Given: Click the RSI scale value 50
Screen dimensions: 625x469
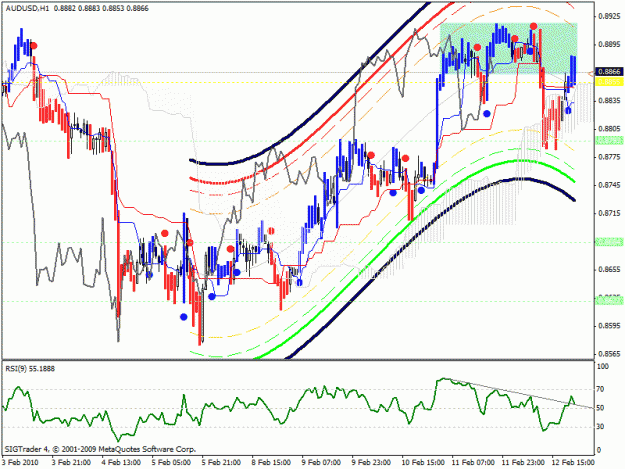Looking at the screenshot, I should [x=602, y=408].
